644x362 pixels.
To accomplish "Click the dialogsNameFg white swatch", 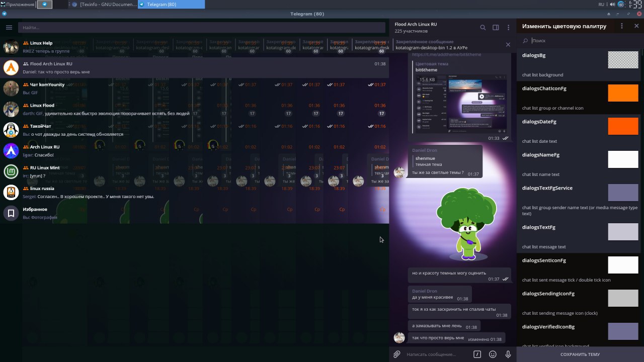I will tap(623, 159).
